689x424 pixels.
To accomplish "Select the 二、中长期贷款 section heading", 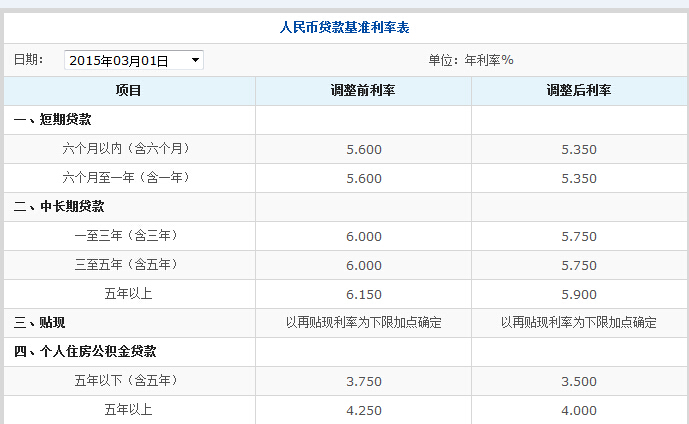I will (59, 207).
